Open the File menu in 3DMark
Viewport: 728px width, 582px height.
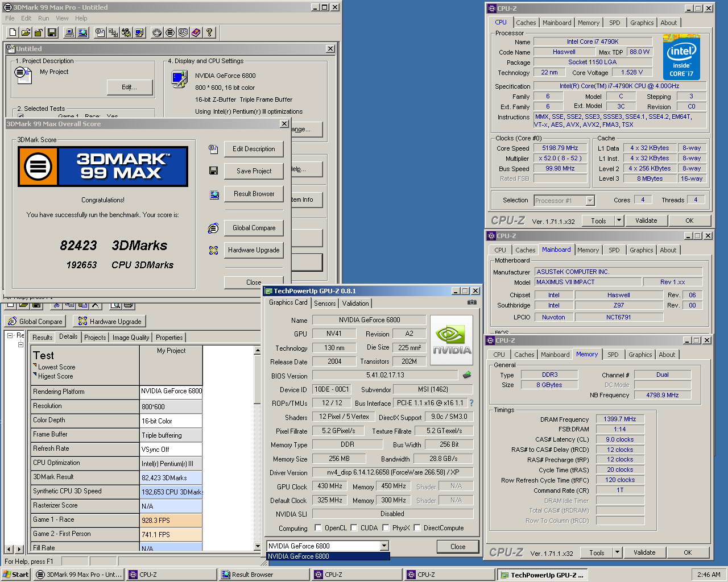pos(10,18)
